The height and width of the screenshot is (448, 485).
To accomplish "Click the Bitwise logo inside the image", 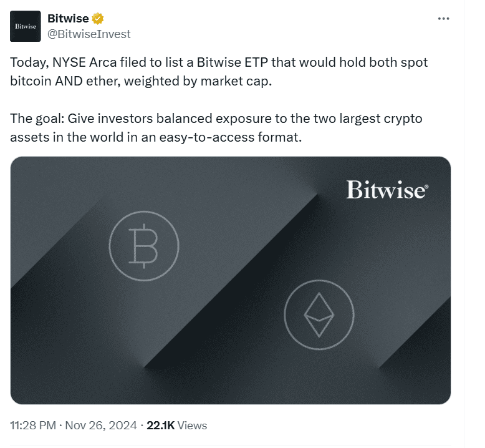I will click(387, 190).
